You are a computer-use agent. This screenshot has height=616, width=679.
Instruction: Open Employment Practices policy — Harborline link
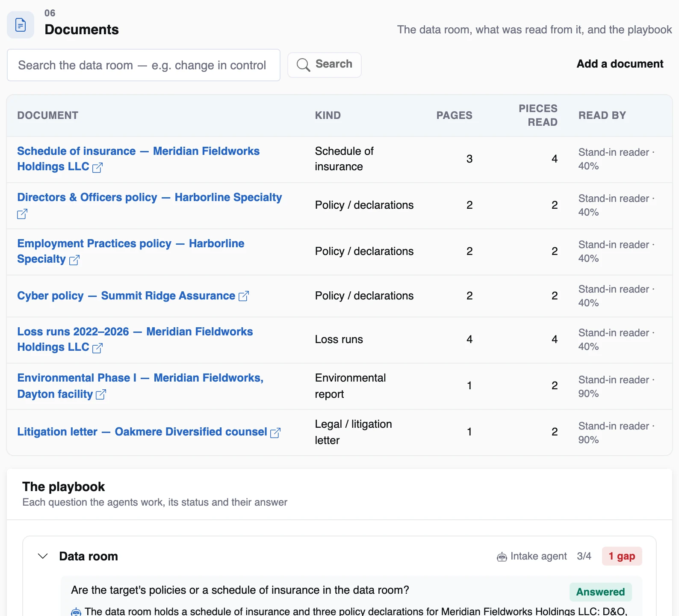[x=131, y=251]
